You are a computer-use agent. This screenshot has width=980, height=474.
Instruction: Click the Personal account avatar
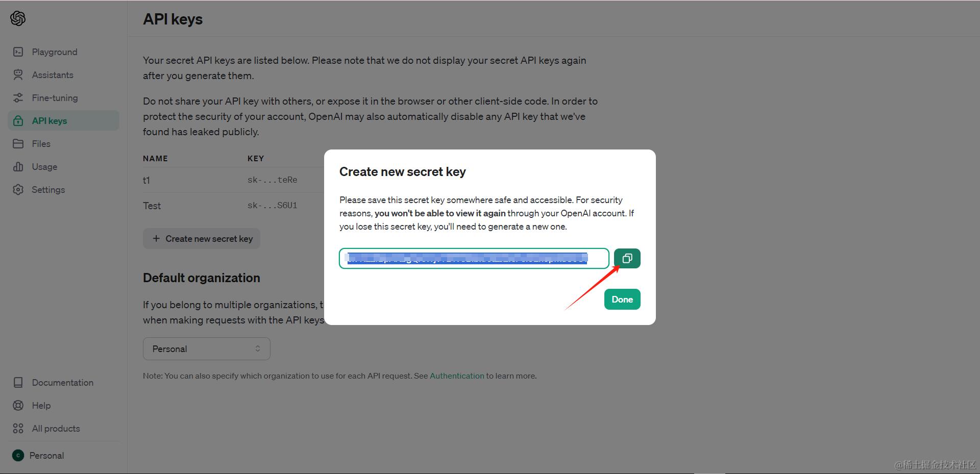click(18, 456)
